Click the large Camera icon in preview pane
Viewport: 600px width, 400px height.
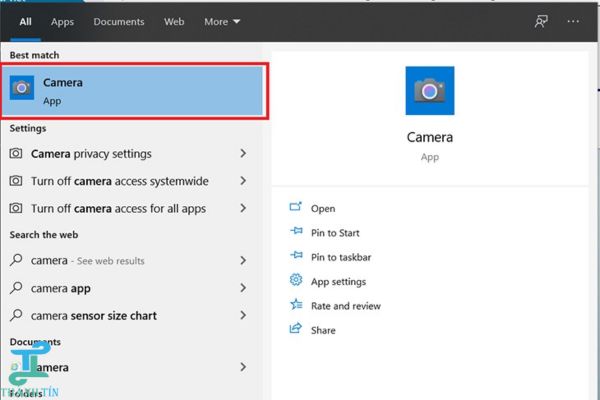pos(429,91)
